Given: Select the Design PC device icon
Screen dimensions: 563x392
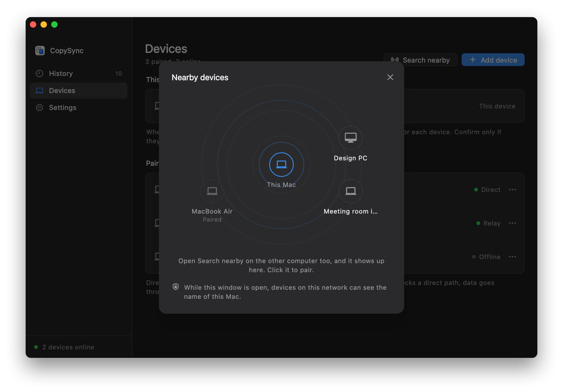Looking at the screenshot, I should click(351, 138).
